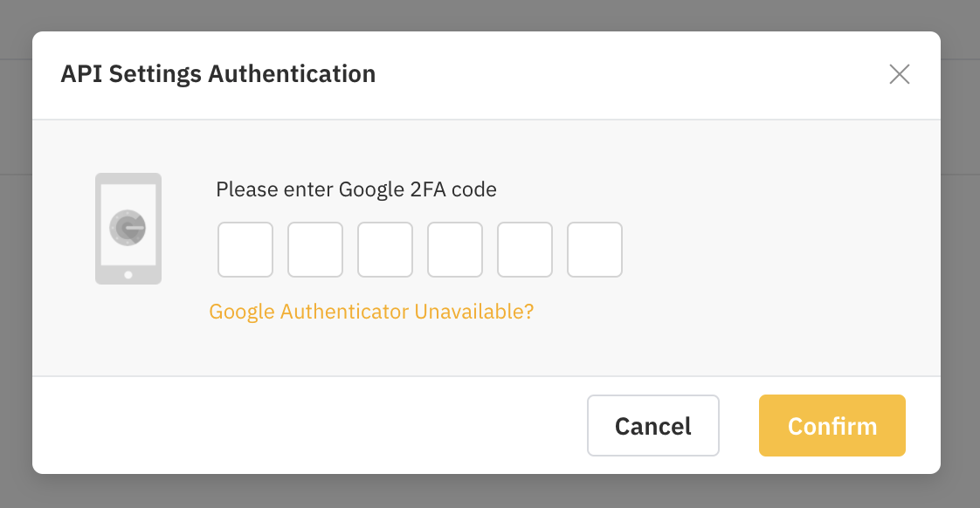Screen dimensions: 980x508
Task: Confirm the 2FA code submission
Action: tap(832, 426)
